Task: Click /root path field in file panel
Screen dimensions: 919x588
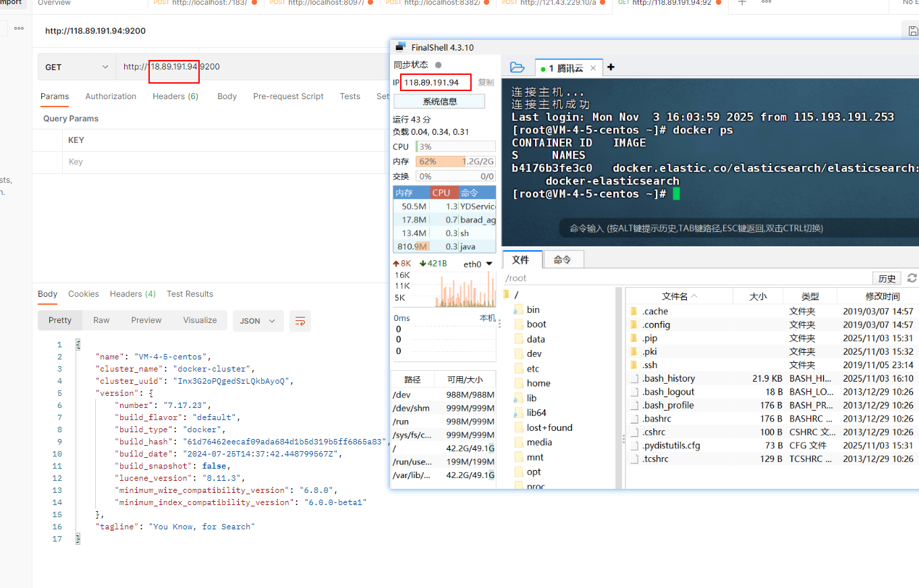Action: (687, 278)
